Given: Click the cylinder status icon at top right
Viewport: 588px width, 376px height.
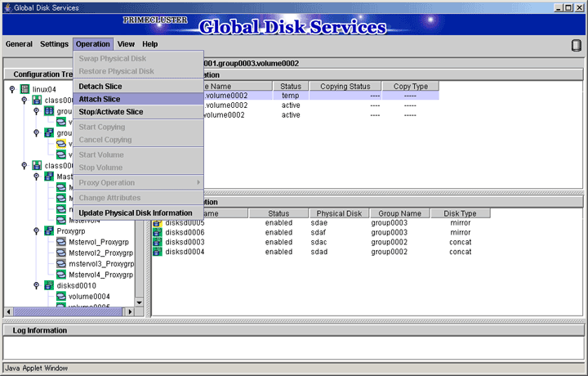Looking at the screenshot, I should tap(577, 46).
